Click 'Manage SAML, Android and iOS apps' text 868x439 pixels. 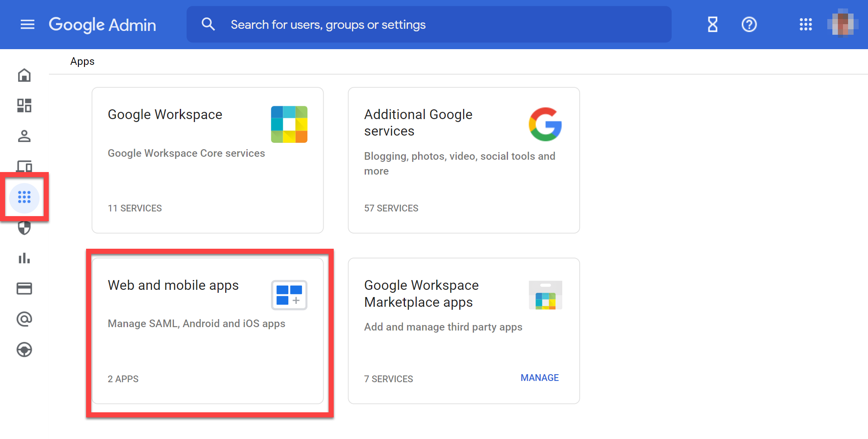point(196,324)
